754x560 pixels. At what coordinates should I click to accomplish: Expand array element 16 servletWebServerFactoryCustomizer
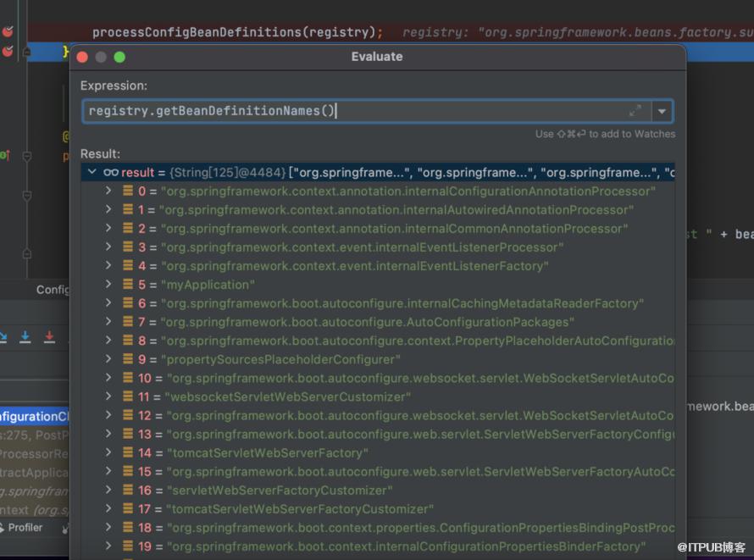pos(108,491)
